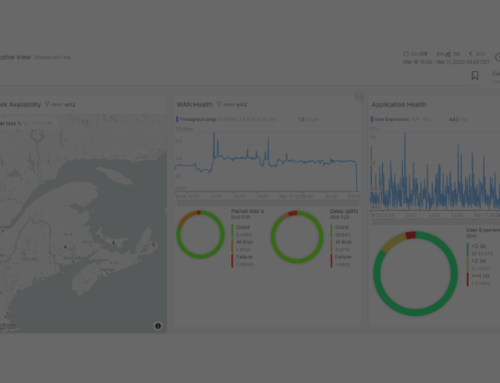Select Good in Delay (p95) legend
The width and height of the screenshot is (500, 383).
point(342,227)
